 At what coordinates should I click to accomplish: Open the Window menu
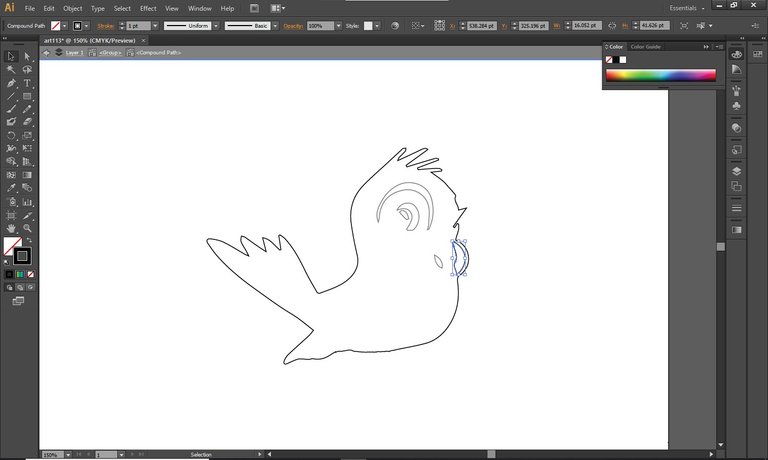200,8
